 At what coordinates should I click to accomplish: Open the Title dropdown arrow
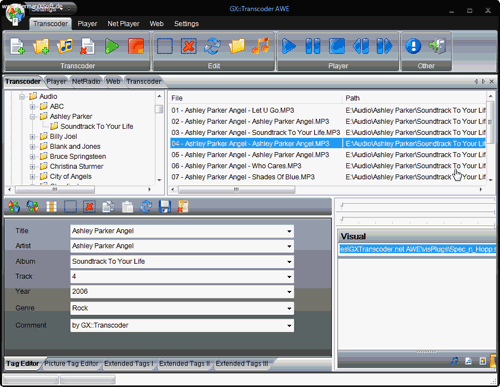[289, 231]
